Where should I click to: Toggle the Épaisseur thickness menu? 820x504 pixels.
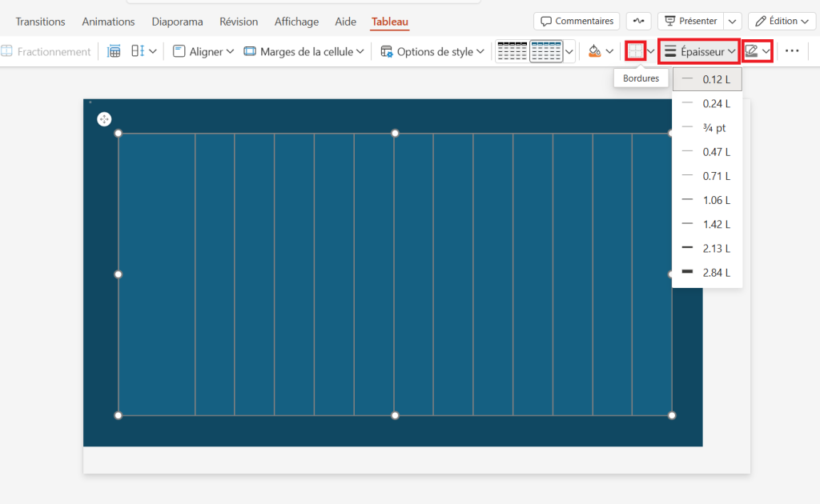tap(699, 51)
